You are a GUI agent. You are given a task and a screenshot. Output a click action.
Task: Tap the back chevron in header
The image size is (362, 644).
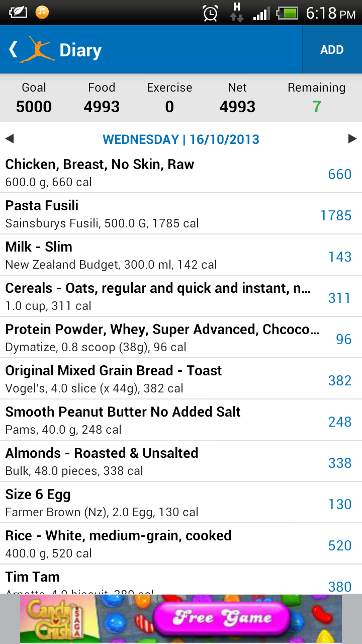[13, 49]
